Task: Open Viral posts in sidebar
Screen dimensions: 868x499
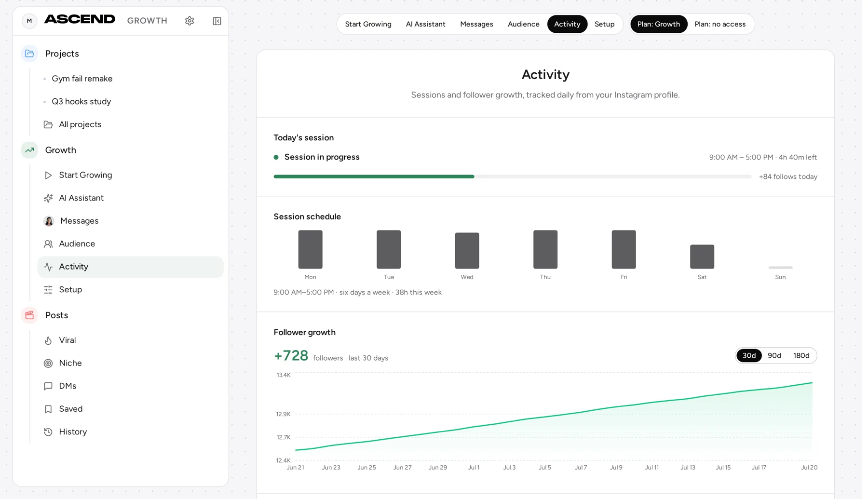Action: tap(131, 340)
